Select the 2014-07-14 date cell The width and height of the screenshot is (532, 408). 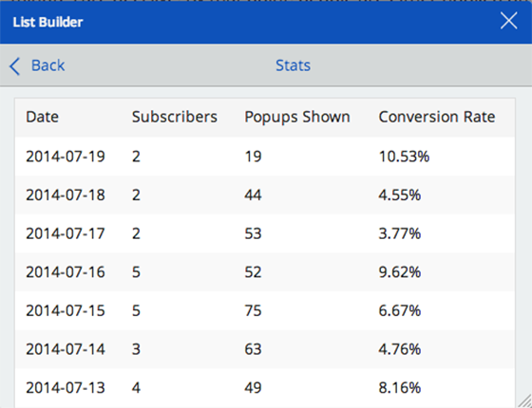(x=66, y=349)
